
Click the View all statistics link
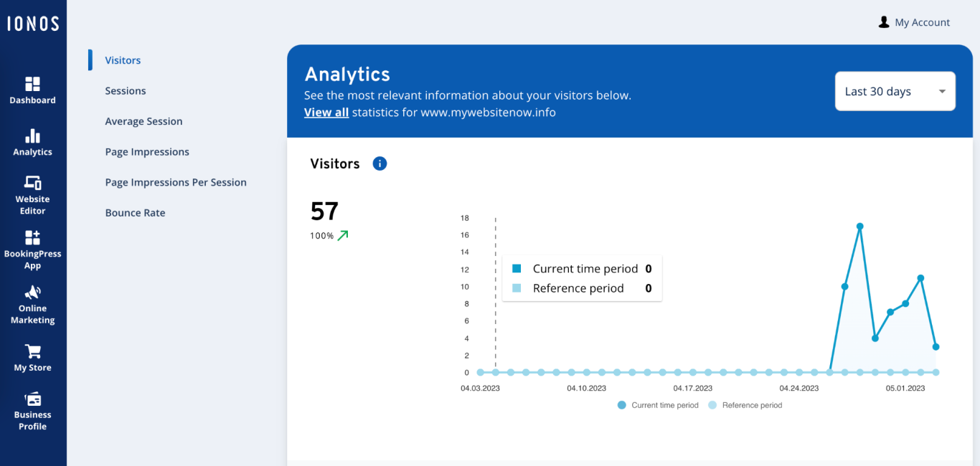coord(326,113)
